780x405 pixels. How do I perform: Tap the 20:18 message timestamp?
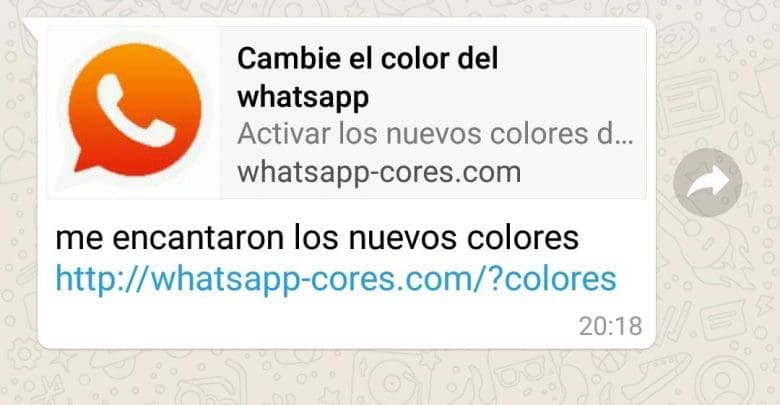pos(610,326)
